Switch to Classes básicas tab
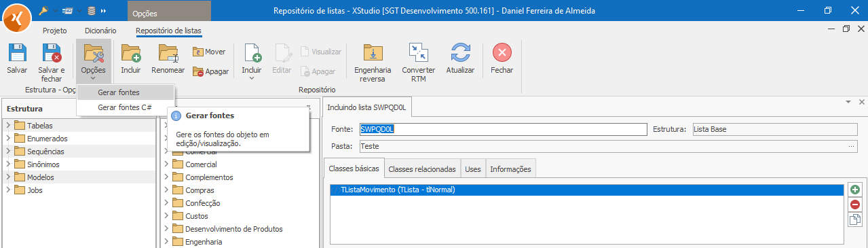868x248 pixels. (354, 169)
